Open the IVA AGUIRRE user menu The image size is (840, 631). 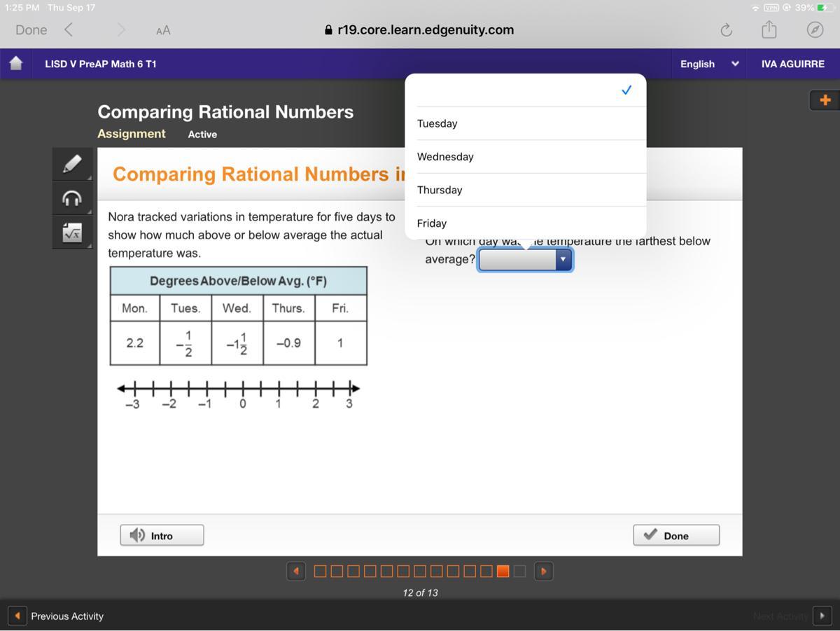[793, 64]
